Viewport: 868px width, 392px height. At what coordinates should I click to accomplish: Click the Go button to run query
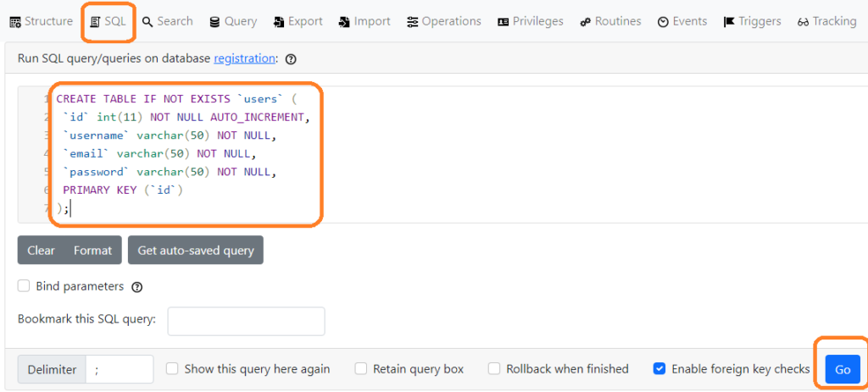(843, 369)
